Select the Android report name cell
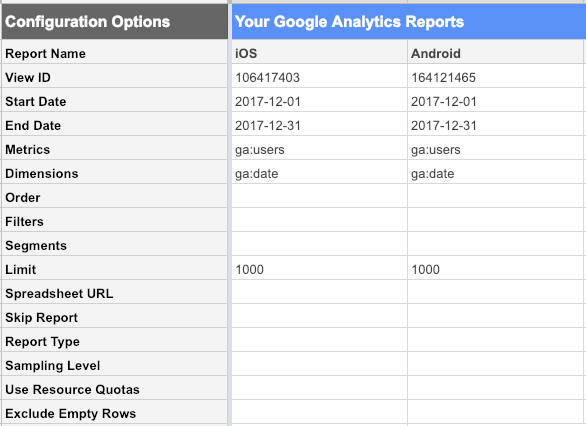The width and height of the screenshot is (586, 426). [x=495, y=53]
